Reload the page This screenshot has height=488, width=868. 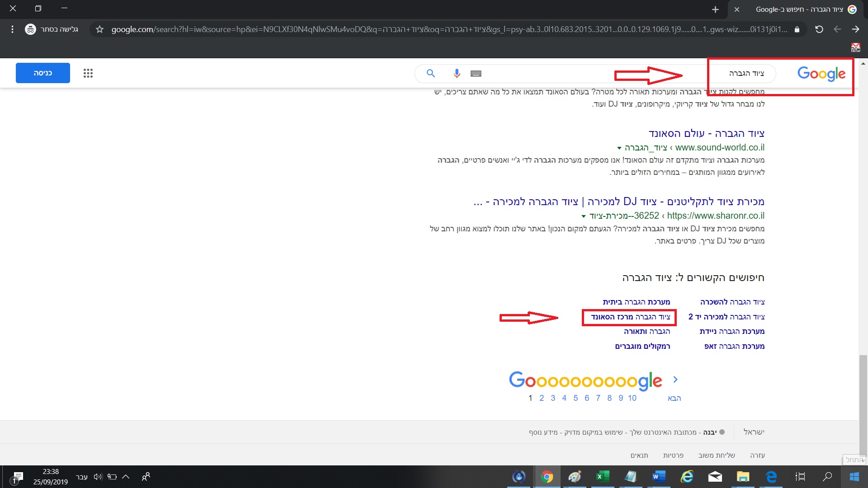[819, 29]
